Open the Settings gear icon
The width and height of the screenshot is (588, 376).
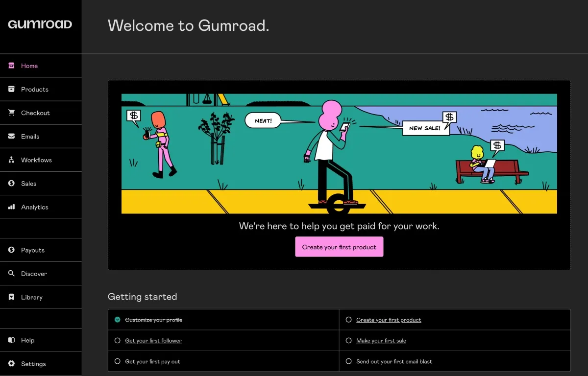(x=12, y=364)
